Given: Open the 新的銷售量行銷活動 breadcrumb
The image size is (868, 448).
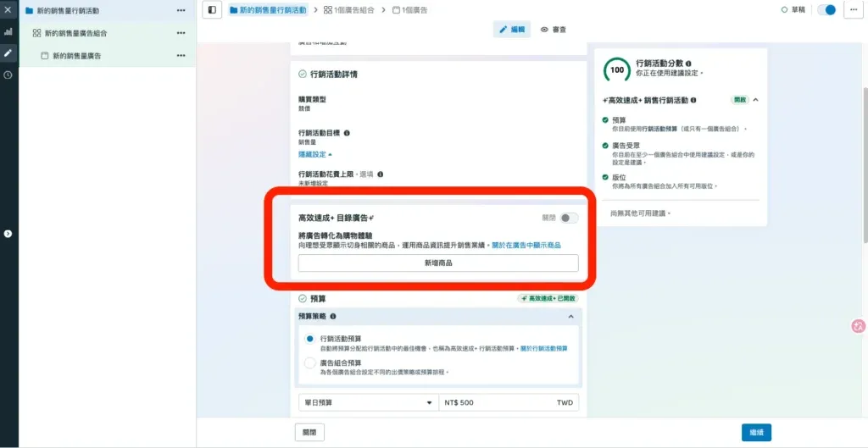Looking at the screenshot, I should point(268,10).
